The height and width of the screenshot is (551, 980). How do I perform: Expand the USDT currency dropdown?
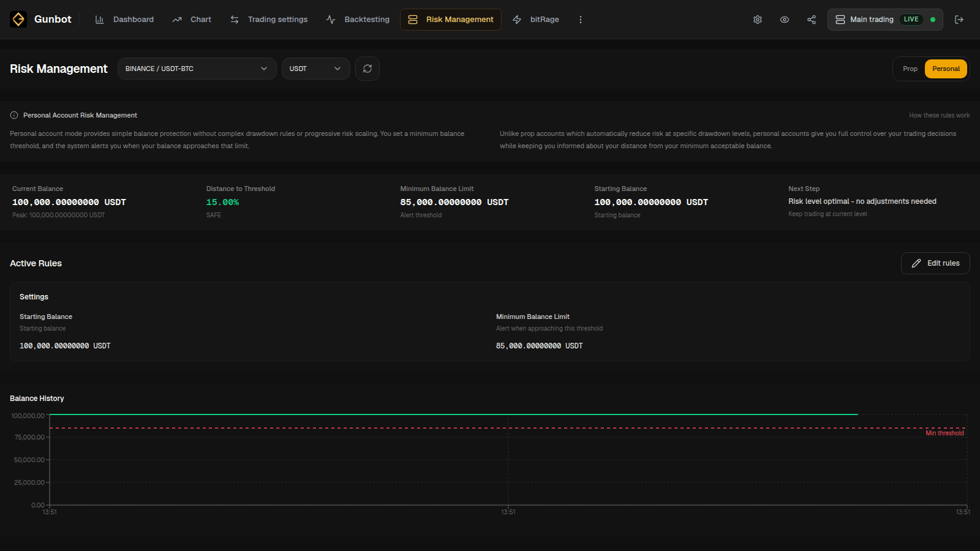pyautogui.click(x=316, y=69)
